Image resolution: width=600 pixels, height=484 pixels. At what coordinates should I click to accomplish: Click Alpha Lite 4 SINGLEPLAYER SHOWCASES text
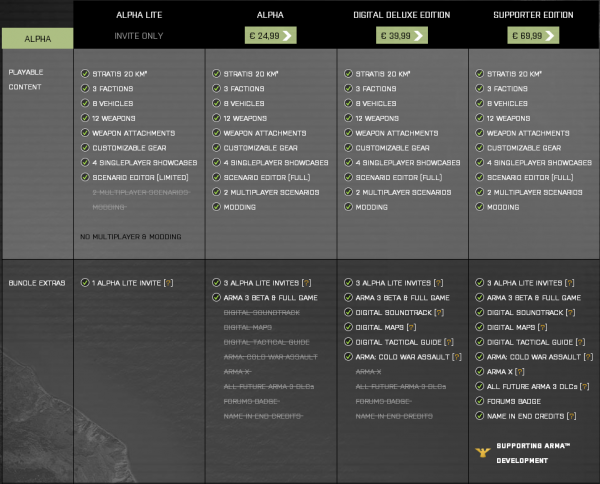[145, 163]
